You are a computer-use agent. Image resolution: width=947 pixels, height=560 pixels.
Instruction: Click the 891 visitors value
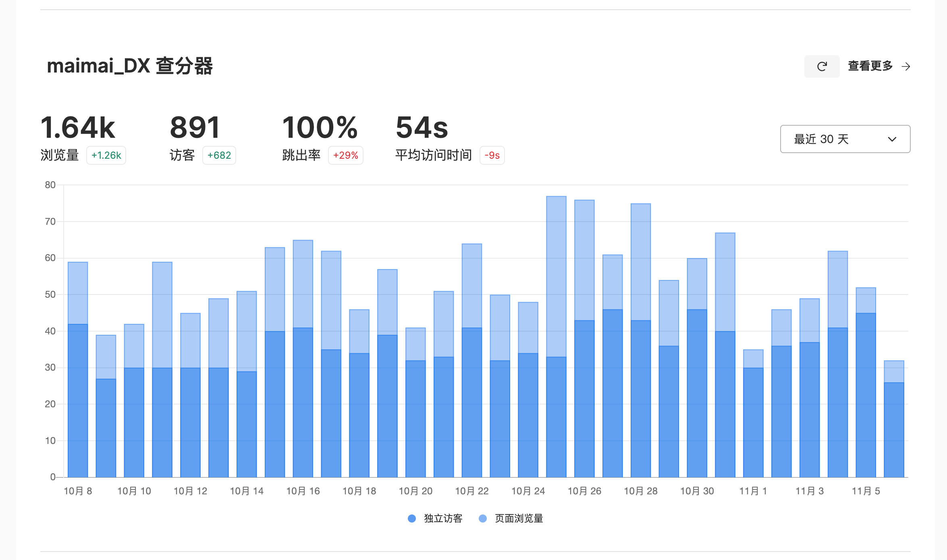[x=195, y=127]
